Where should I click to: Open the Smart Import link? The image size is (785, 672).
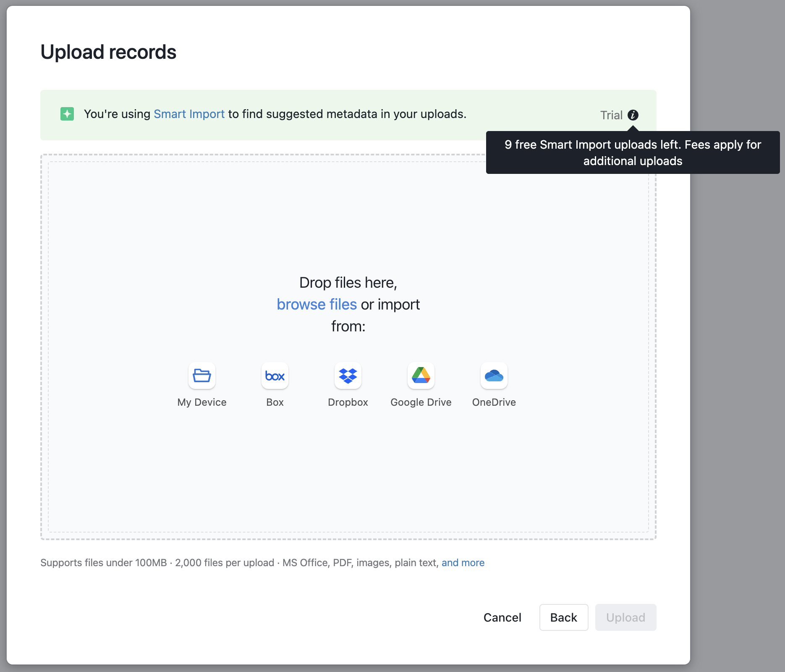(x=189, y=114)
